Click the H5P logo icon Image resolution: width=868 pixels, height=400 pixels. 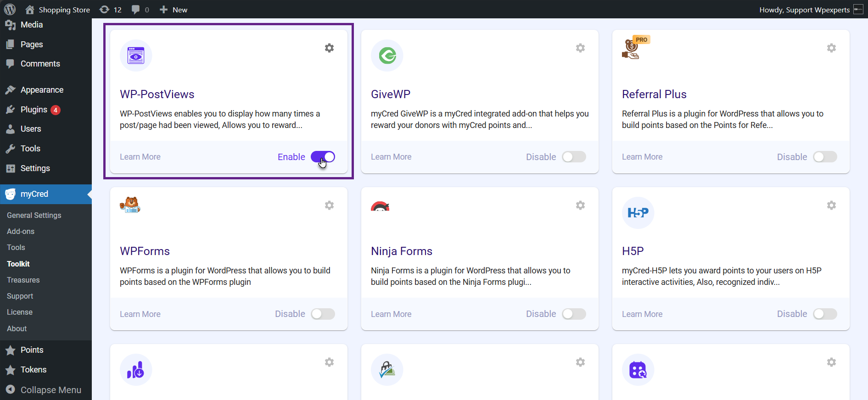[x=638, y=213]
